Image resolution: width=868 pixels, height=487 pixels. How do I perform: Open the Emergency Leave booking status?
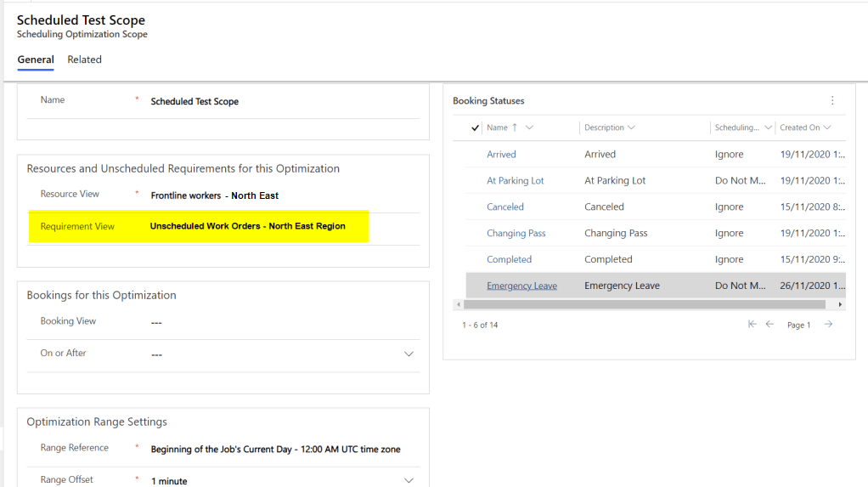click(521, 286)
